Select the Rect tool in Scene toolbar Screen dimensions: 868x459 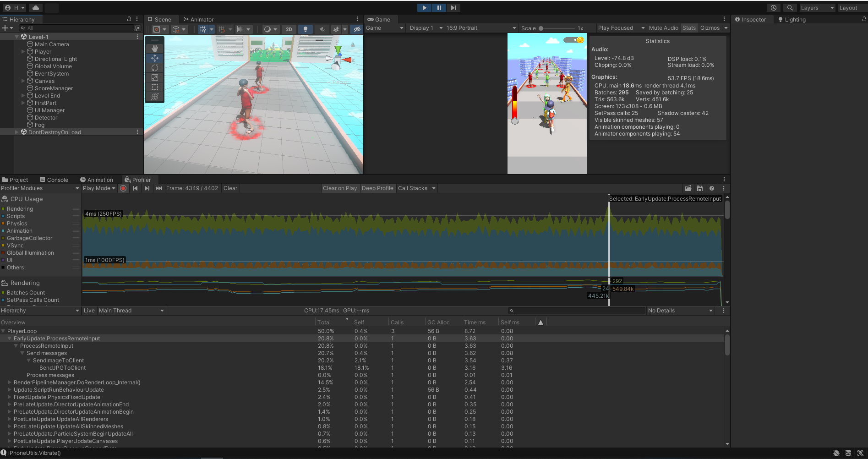coord(155,87)
